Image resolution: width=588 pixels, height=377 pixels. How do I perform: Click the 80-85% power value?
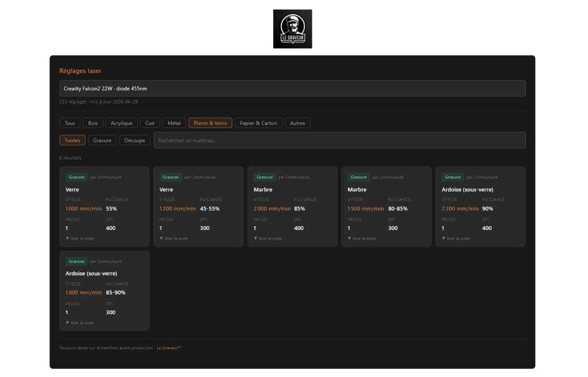coord(398,209)
